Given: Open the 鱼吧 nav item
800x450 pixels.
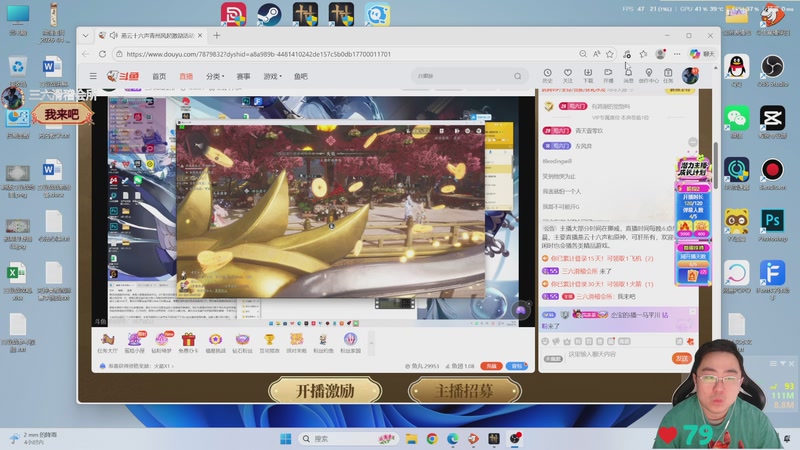Looking at the screenshot, I should (x=301, y=76).
